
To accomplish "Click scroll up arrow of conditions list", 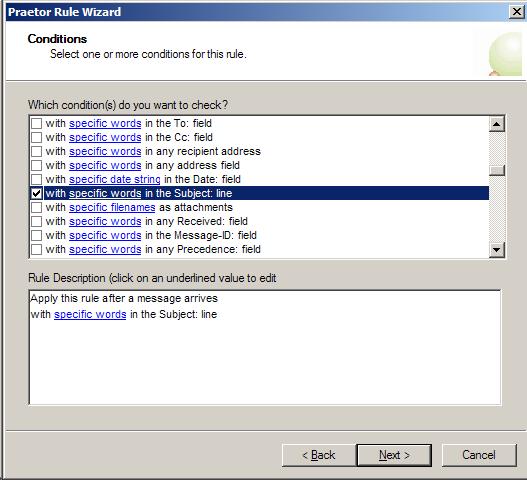I will click(x=497, y=124).
